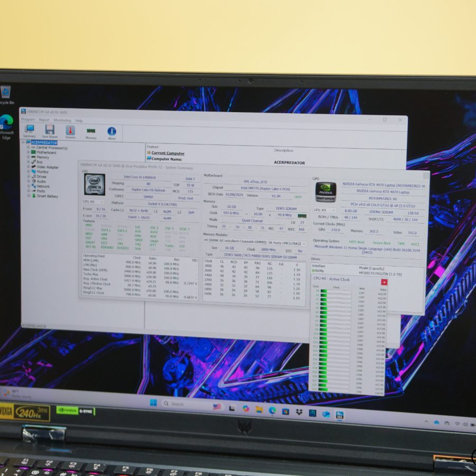Click the 32 GB memory size value
The width and height of the screenshot is (476, 476).
pos(231,207)
